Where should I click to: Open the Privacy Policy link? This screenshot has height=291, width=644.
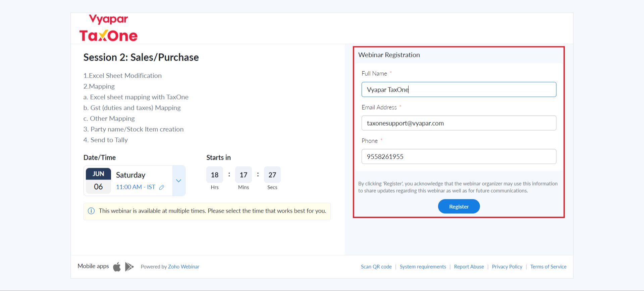tap(507, 267)
